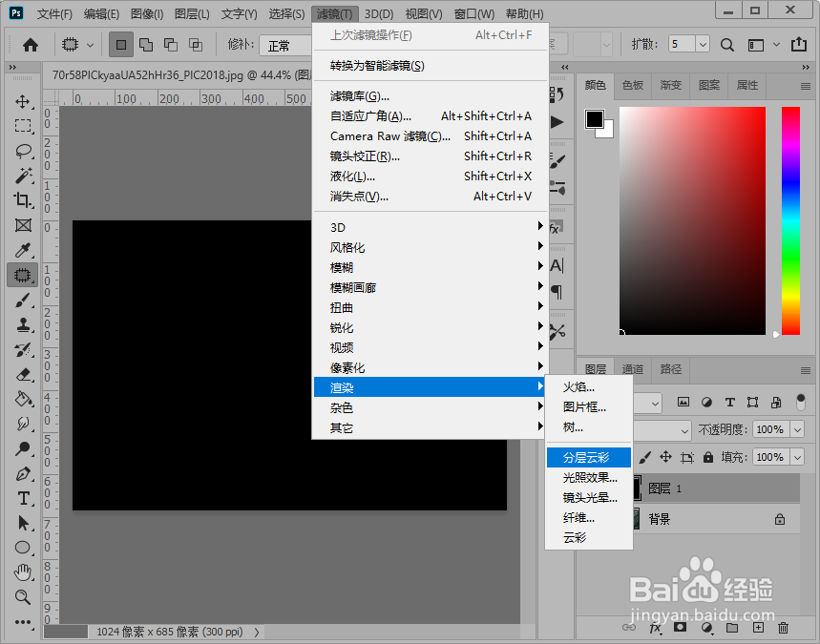Toggle the lock on the 背景 layer
The height and width of the screenshot is (644, 820).
pyautogui.click(x=781, y=518)
